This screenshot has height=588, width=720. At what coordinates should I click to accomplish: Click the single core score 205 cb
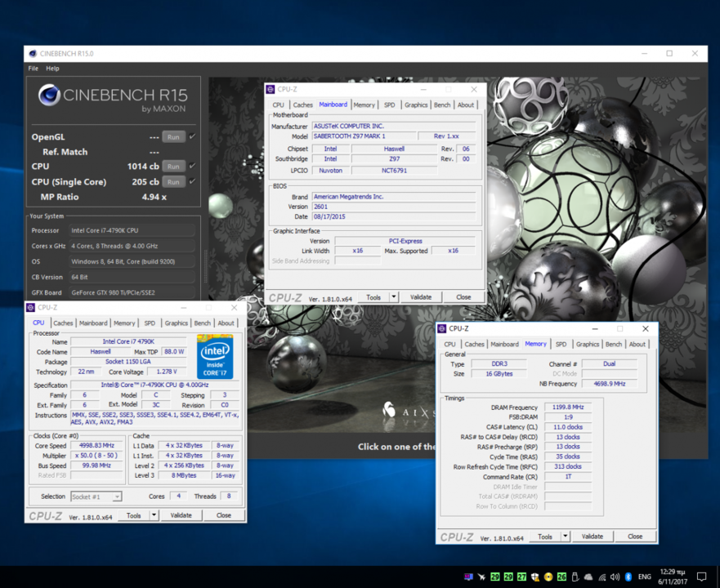145,182
